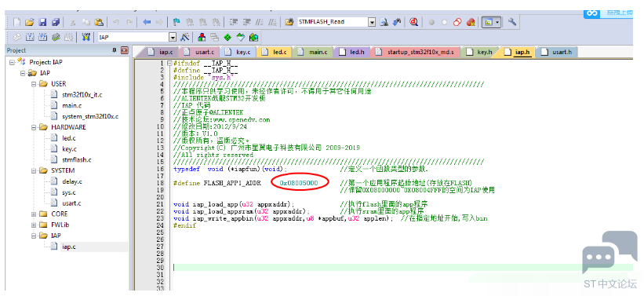644x296 pixels.
Task: Save the current file
Action: coord(42,22)
